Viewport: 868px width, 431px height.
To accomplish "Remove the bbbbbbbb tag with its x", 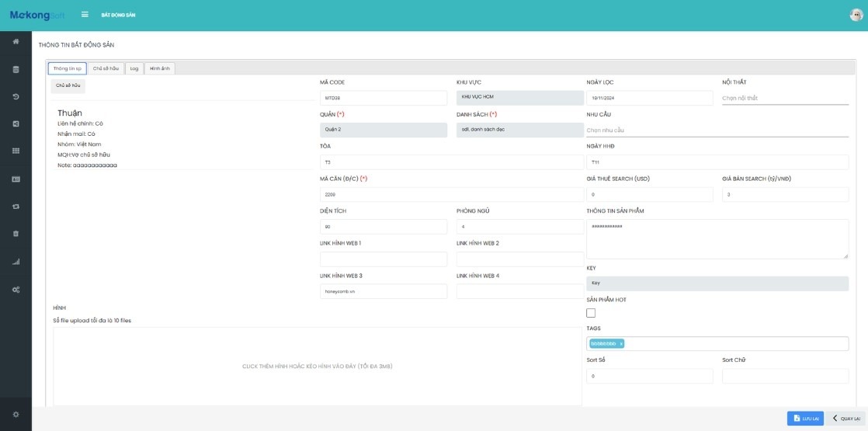I will click(621, 343).
